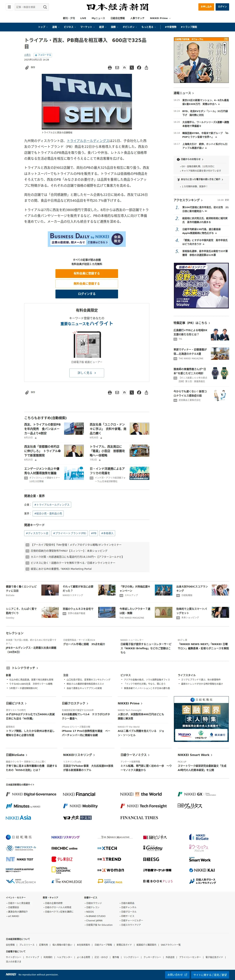235x980 pixels.
Task: Click the #プライベートブランド(PB) keyword tag
Action: click(70, 533)
